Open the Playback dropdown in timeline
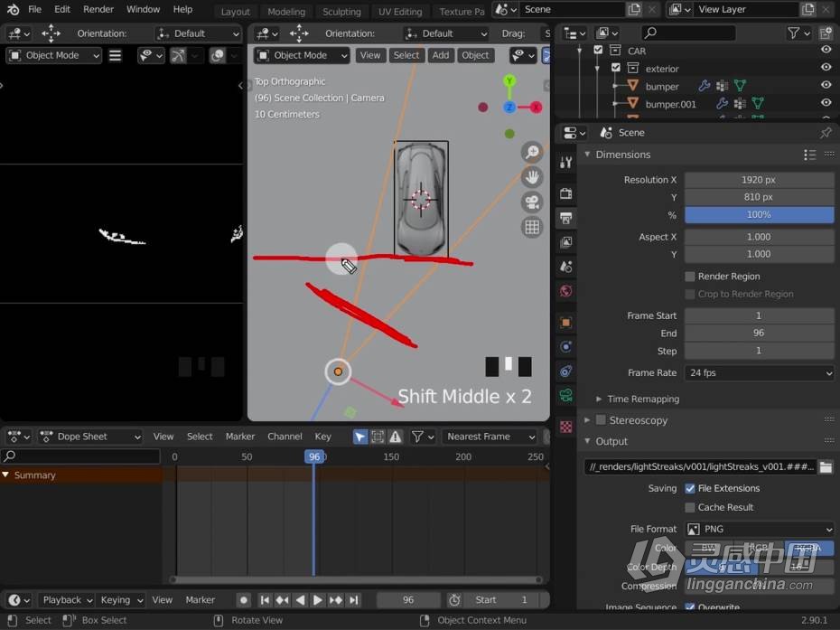Screen dimensions: 840x630 68,600
